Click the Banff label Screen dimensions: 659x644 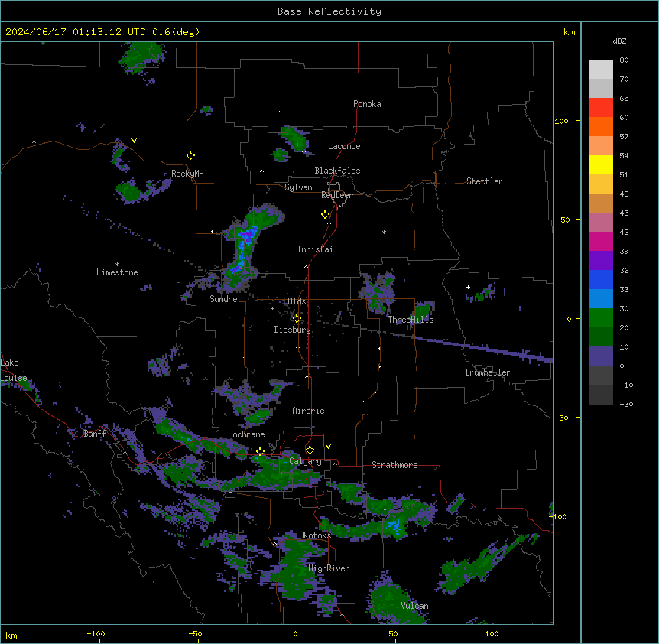[95, 434]
